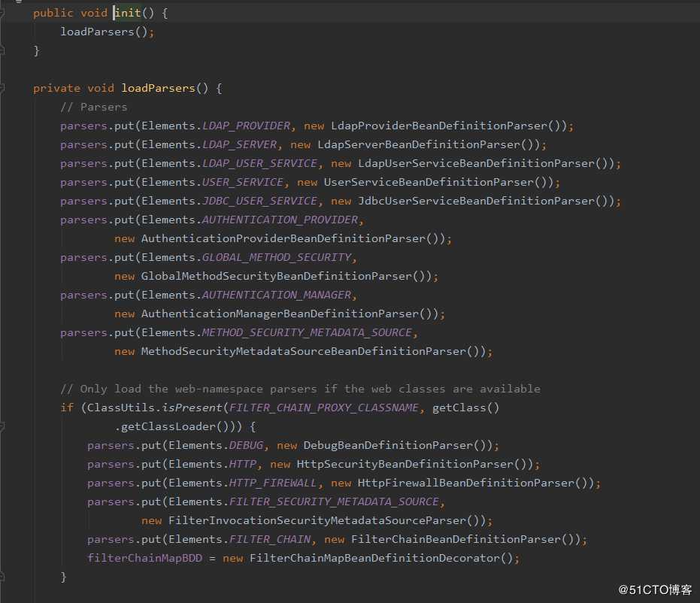Click the LDAP_PROVIDER constant

pos(247,126)
